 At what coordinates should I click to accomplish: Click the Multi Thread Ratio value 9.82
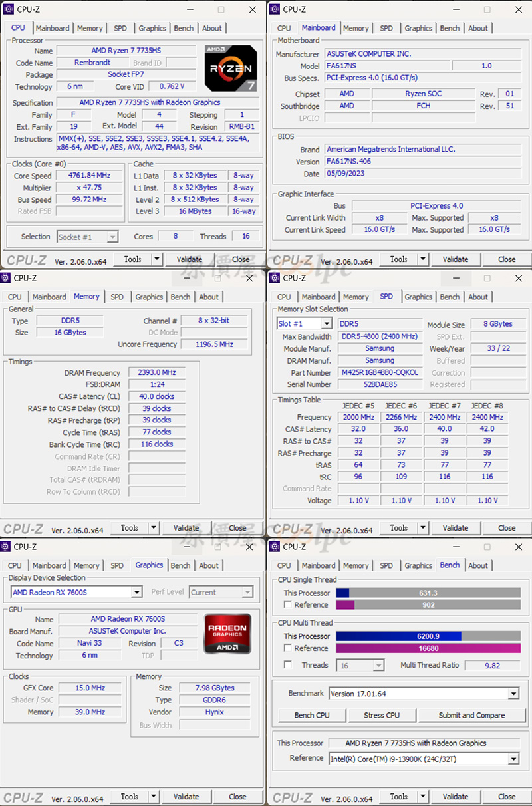click(x=493, y=665)
